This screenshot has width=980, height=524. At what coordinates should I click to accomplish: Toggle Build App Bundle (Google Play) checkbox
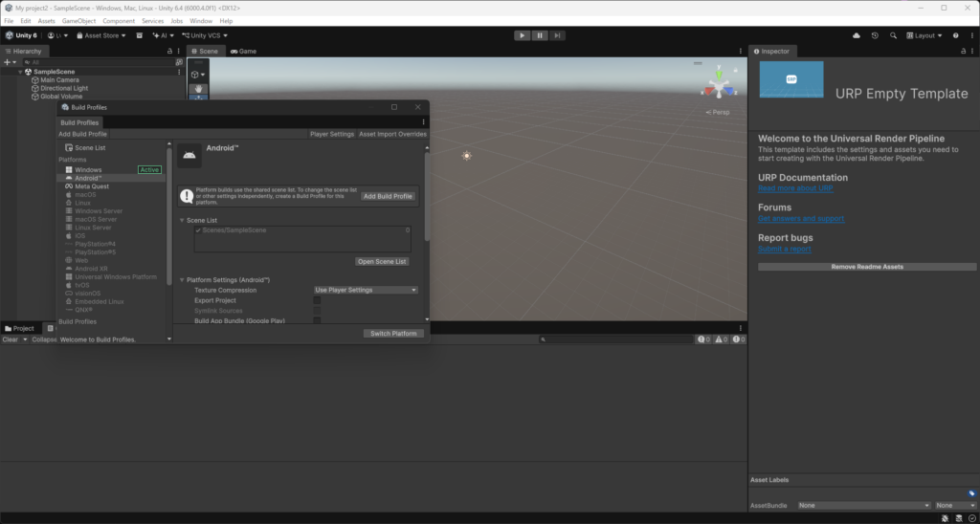pyautogui.click(x=317, y=320)
